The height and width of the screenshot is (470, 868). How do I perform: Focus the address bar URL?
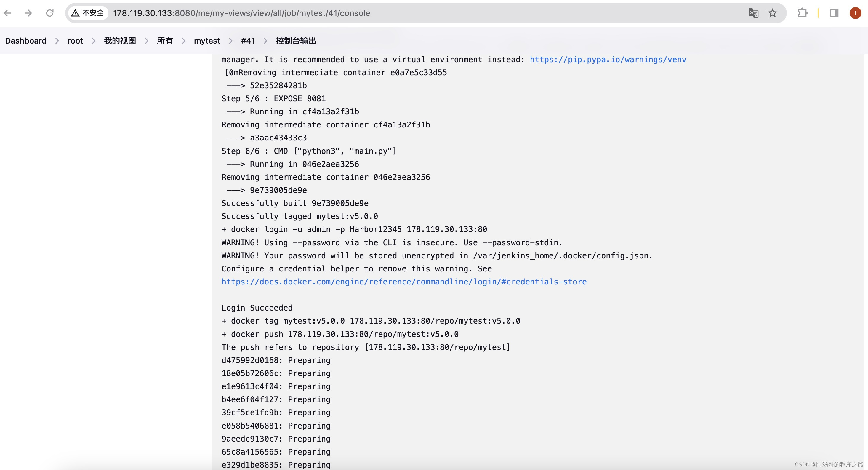(x=242, y=13)
